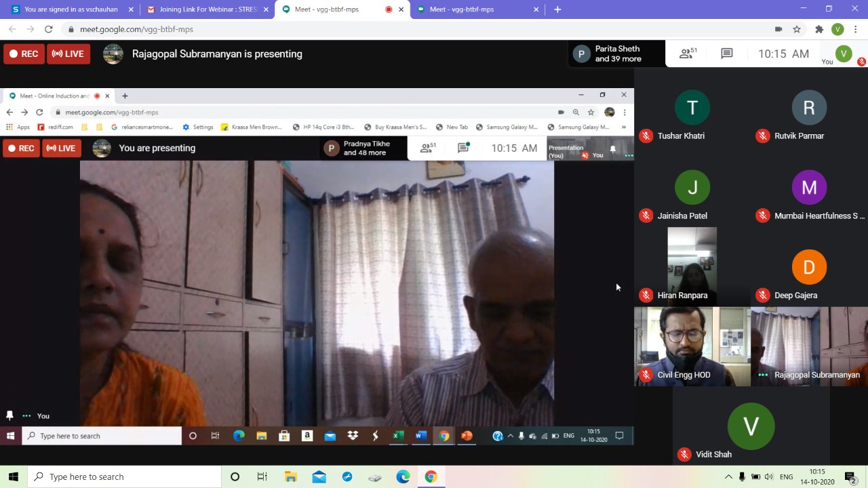This screenshot has width=868, height=488.
Task: Open File Explorer from the taskbar
Action: pos(290,476)
